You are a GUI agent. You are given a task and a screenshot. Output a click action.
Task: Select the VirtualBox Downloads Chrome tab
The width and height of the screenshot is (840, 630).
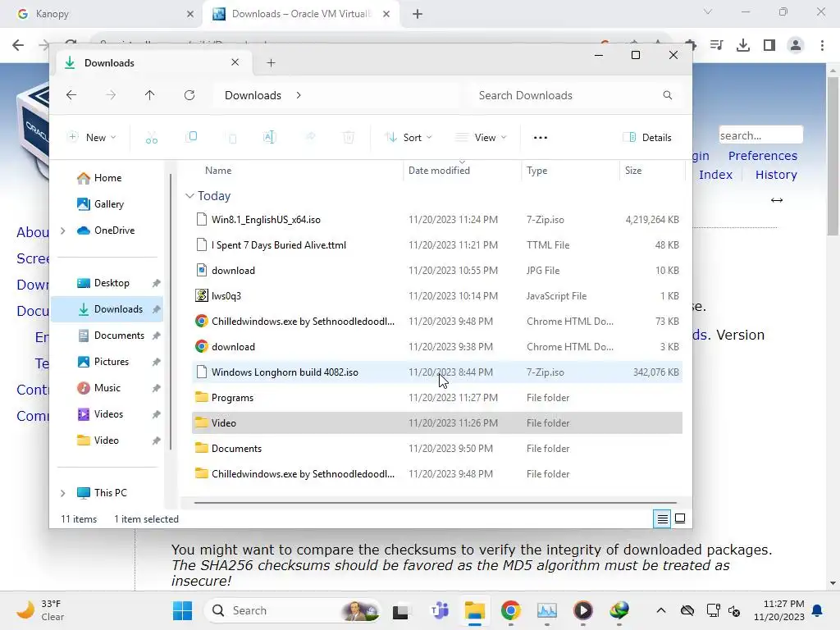click(x=300, y=14)
